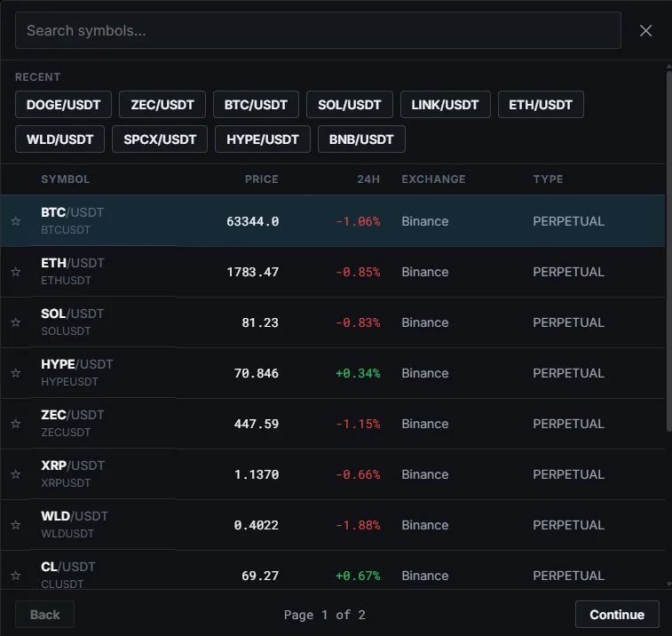This screenshot has width=672, height=636.
Task: Sort by PRICE column header
Action: [261, 179]
